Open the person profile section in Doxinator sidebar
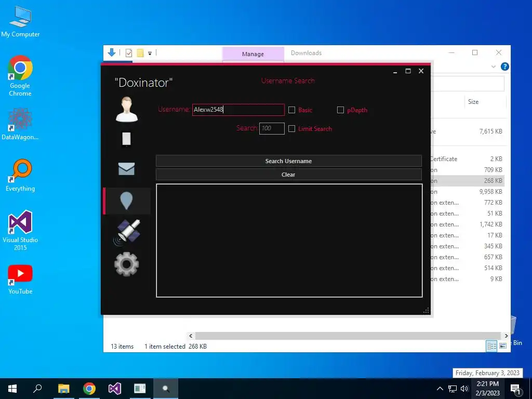This screenshot has width=532, height=399. pos(127,109)
